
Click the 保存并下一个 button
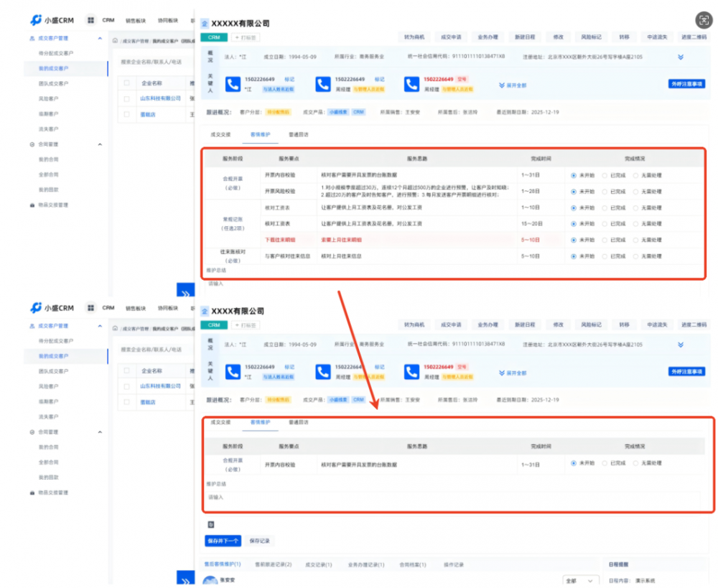point(223,540)
